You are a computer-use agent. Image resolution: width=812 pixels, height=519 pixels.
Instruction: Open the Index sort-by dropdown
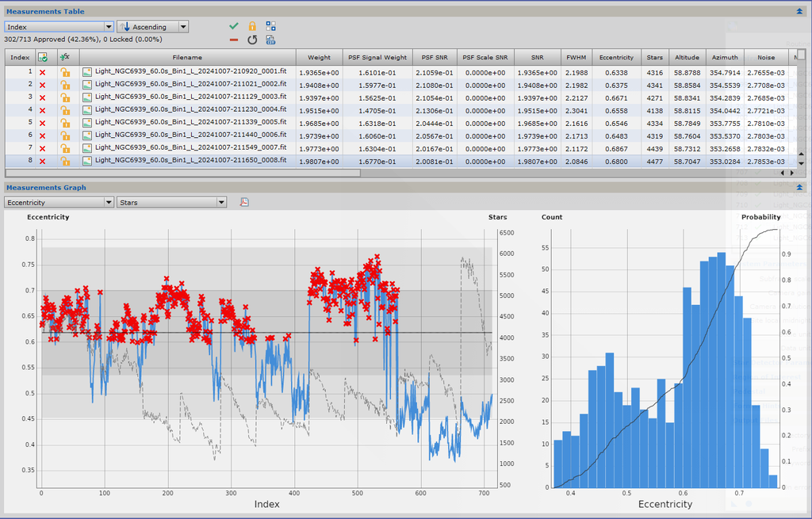pyautogui.click(x=59, y=26)
